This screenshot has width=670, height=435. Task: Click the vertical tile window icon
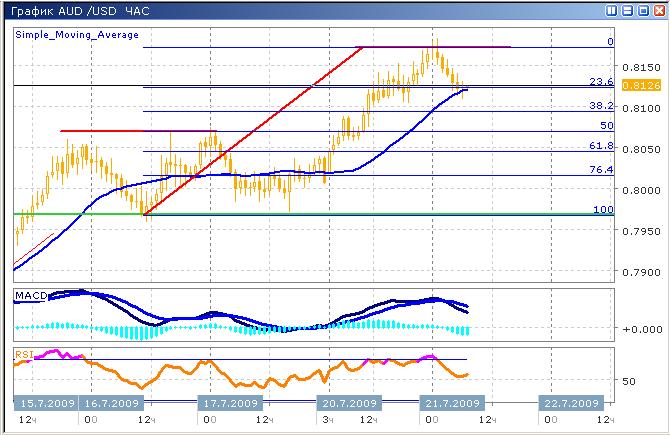pyautogui.click(x=610, y=9)
